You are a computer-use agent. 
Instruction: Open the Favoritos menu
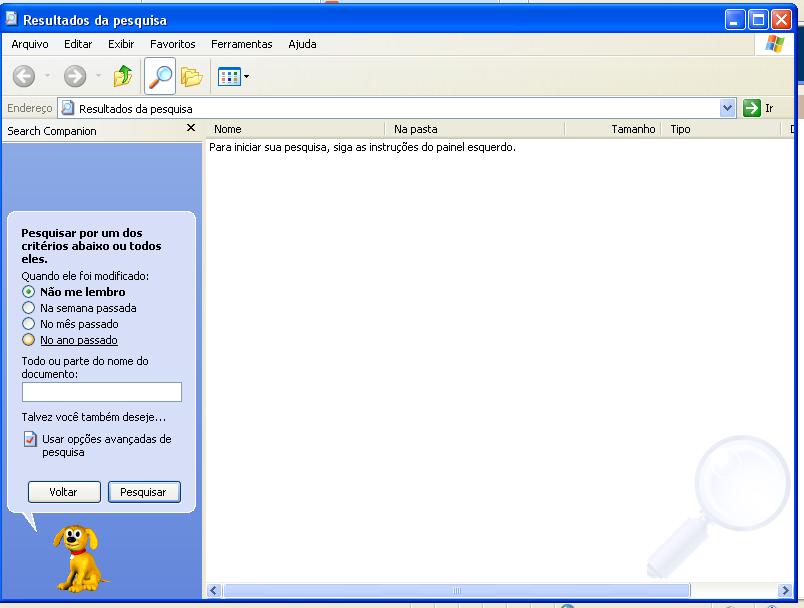[x=173, y=44]
